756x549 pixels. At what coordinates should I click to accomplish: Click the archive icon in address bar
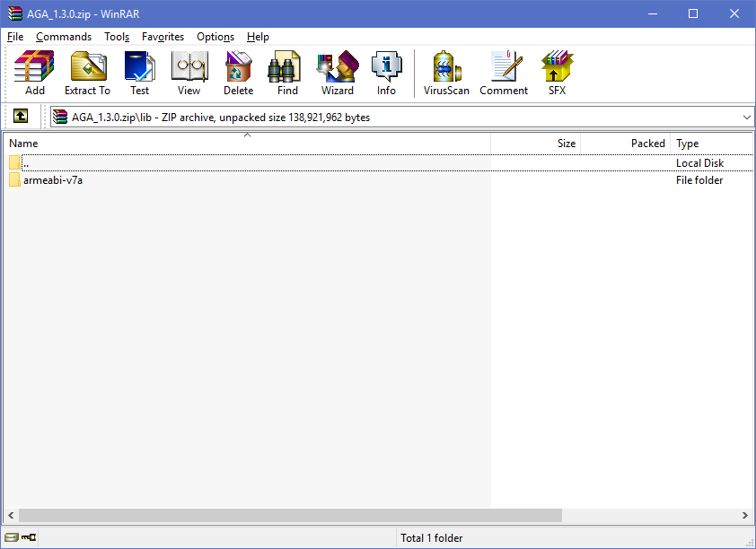60,117
